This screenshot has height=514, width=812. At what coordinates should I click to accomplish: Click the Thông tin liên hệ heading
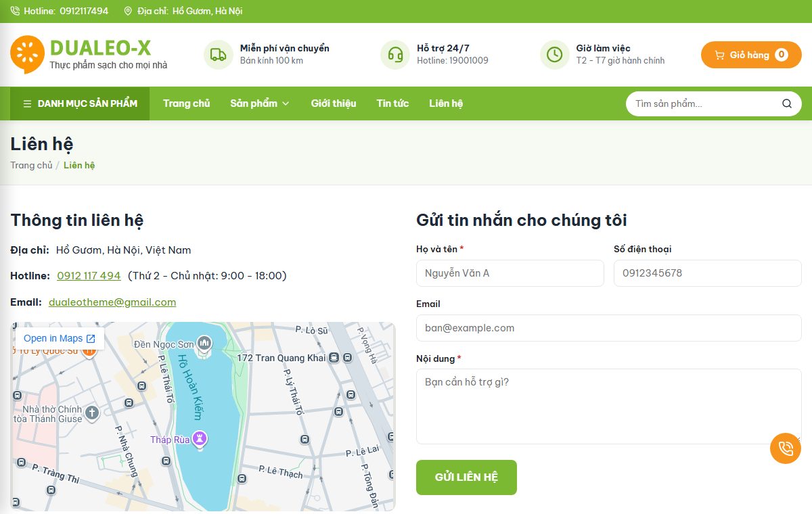click(77, 220)
